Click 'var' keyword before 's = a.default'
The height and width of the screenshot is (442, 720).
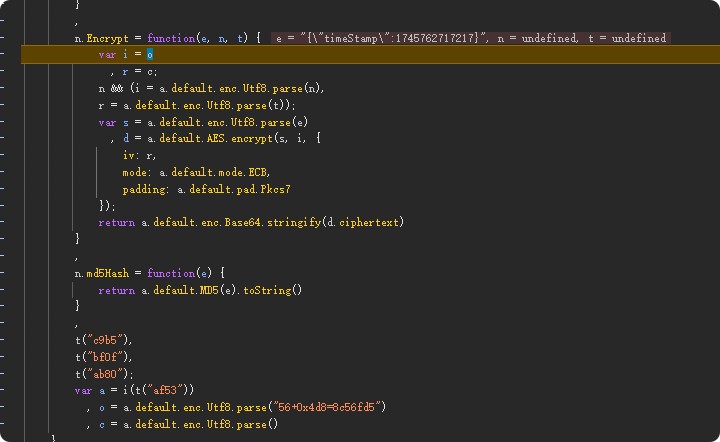point(107,123)
